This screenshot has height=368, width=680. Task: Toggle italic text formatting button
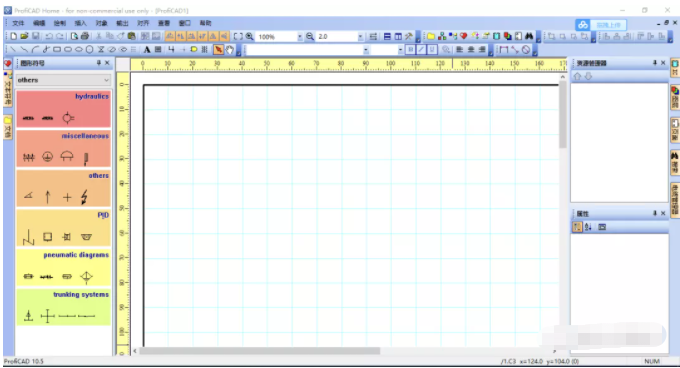pyautogui.click(x=421, y=50)
